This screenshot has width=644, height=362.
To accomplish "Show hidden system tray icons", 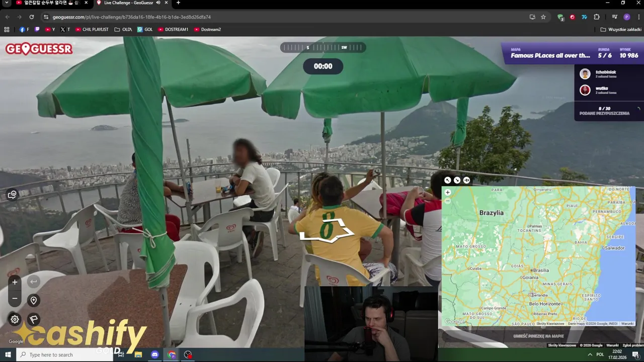I will [x=590, y=355].
